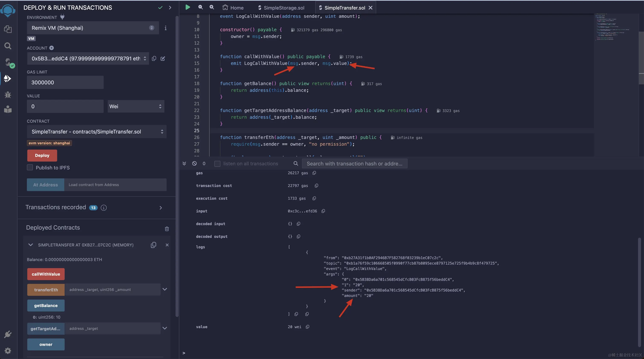
Task: Copy the account address icon
Action: (x=154, y=58)
